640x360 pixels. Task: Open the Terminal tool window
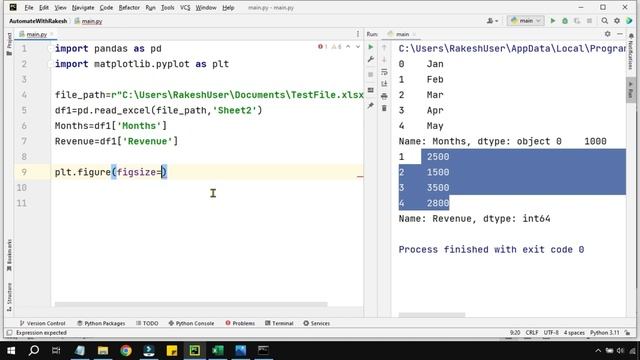[x=279, y=323]
